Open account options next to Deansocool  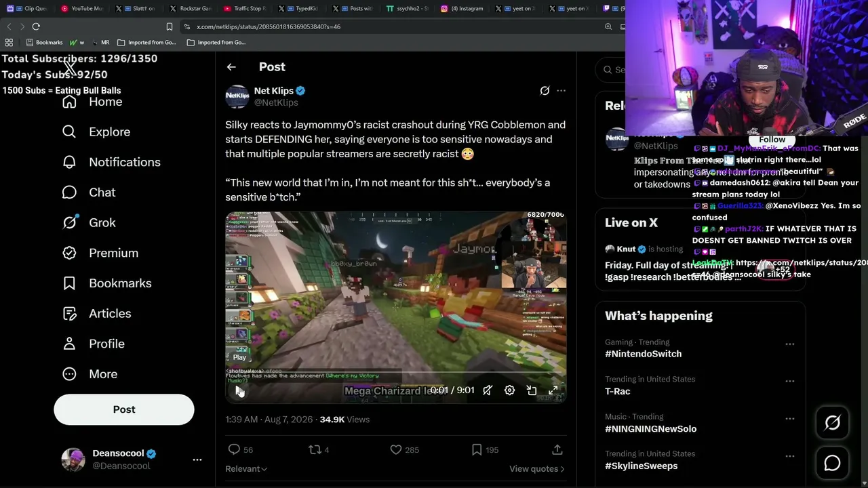(x=197, y=460)
